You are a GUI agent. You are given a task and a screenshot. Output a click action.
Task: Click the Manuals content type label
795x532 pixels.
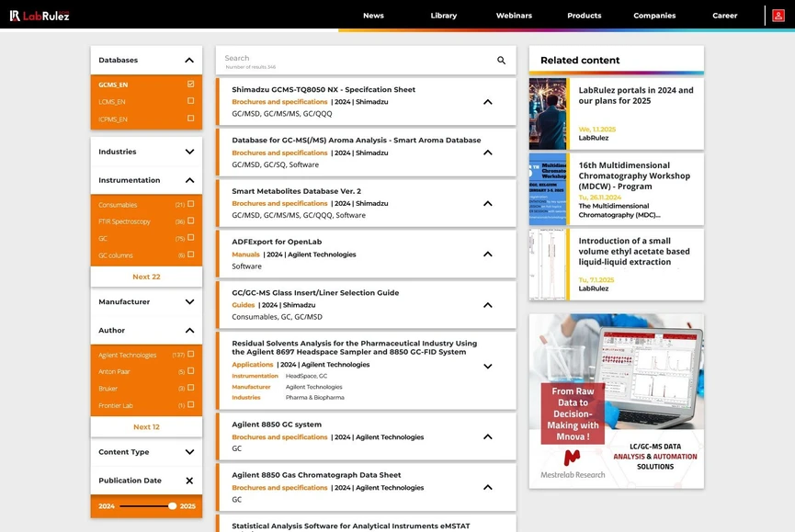pos(245,255)
